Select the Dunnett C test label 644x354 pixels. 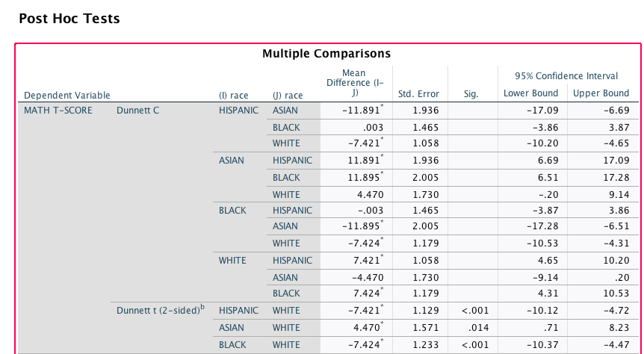(137, 110)
